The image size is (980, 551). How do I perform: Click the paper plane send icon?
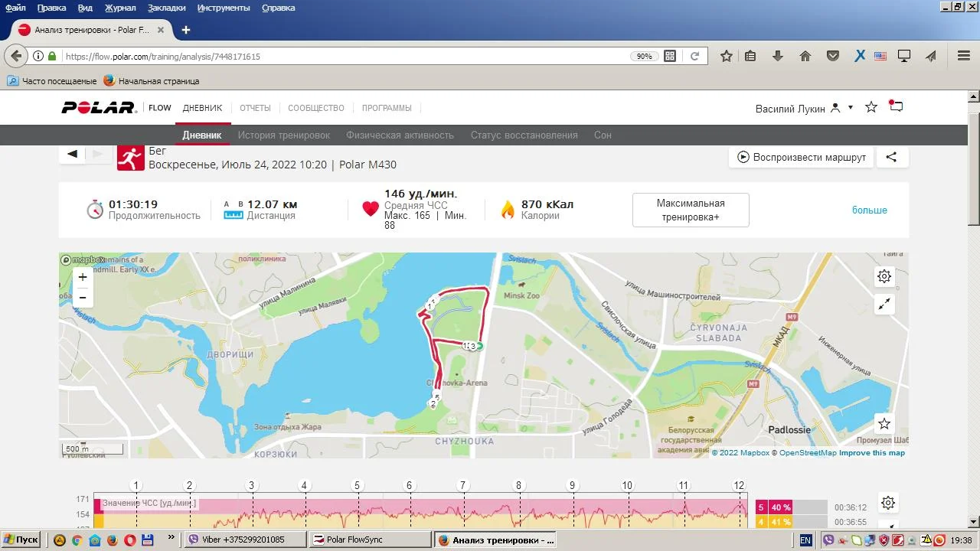click(x=931, y=56)
